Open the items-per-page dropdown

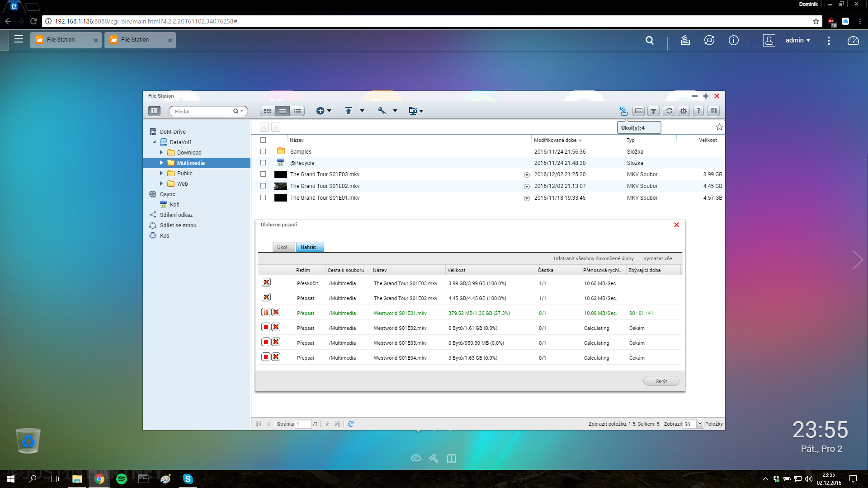pos(700,424)
